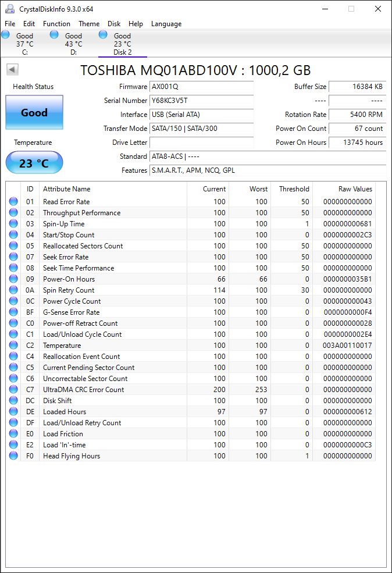Image resolution: width=392 pixels, height=573 pixels.
Task: Click the Serial Number field
Action: coord(202,101)
